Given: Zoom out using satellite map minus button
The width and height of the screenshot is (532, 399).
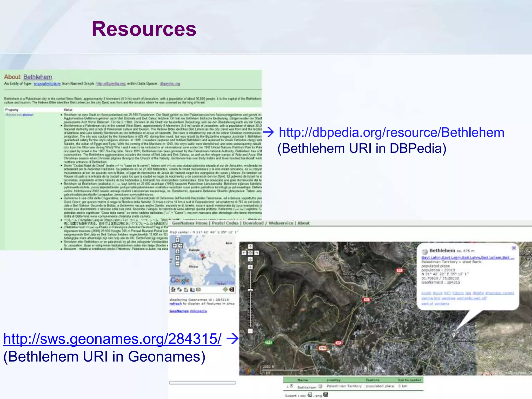Looking at the screenshot, I should click(x=250, y=331).
